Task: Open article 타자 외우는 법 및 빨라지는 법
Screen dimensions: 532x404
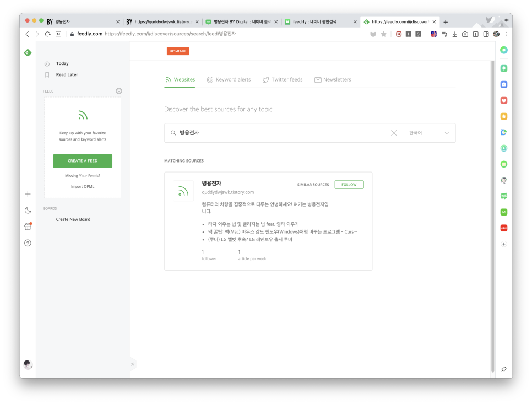Action: click(x=253, y=224)
